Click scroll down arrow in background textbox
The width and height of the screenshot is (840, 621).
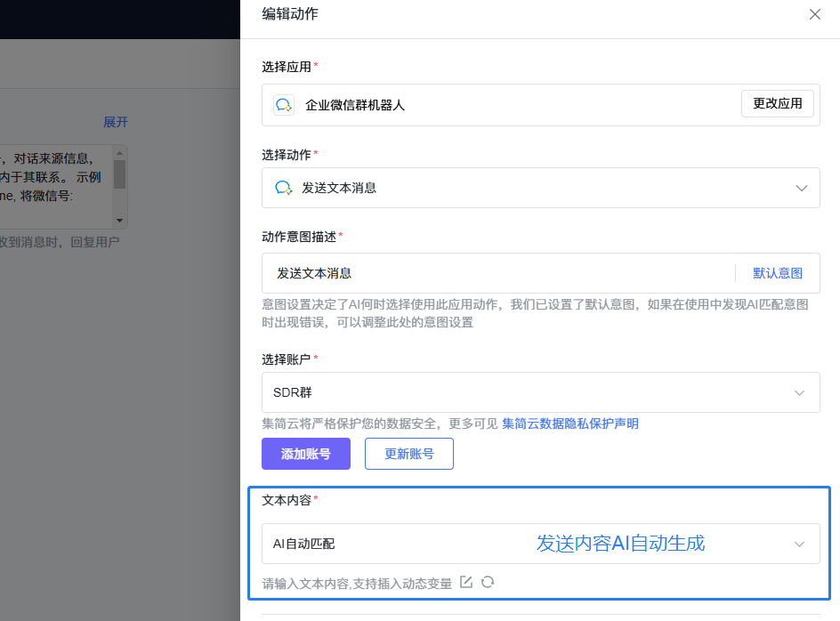[x=119, y=221]
